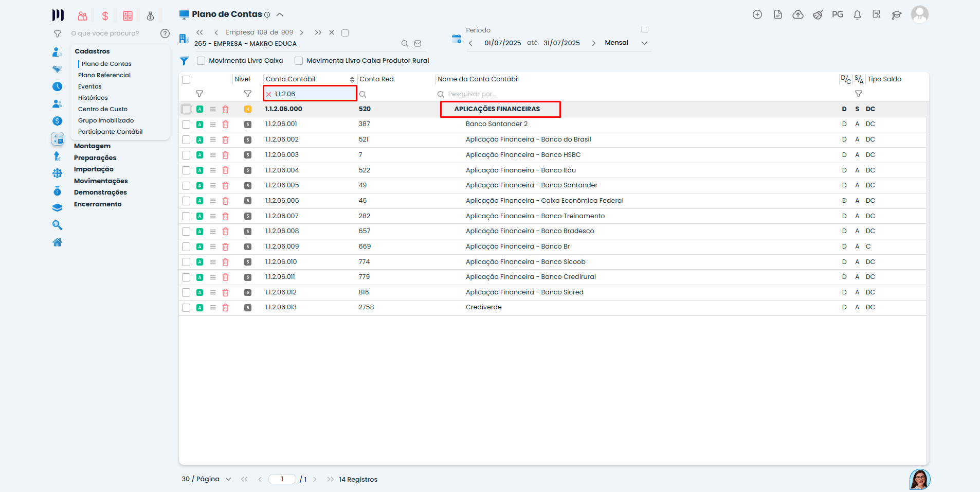Check Movimenta Livro Caixa Produtor Rural
This screenshot has width=980, height=492.
[x=299, y=61]
